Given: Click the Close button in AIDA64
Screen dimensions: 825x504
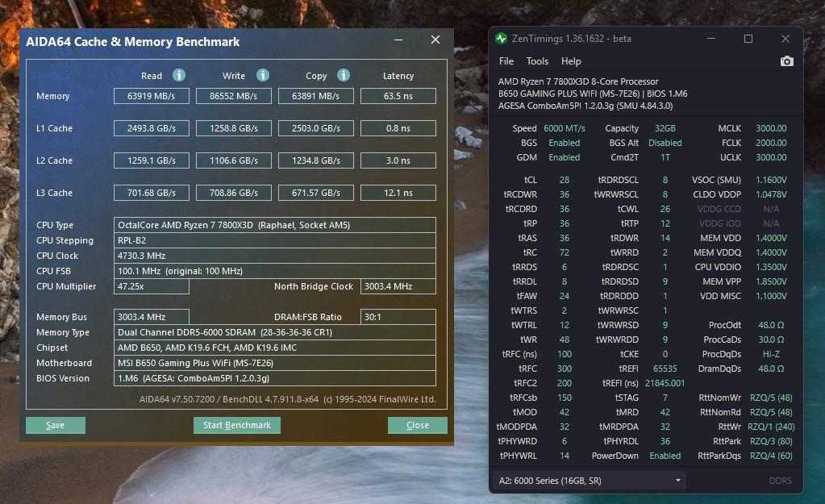Looking at the screenshot, I should click(417, 425).
